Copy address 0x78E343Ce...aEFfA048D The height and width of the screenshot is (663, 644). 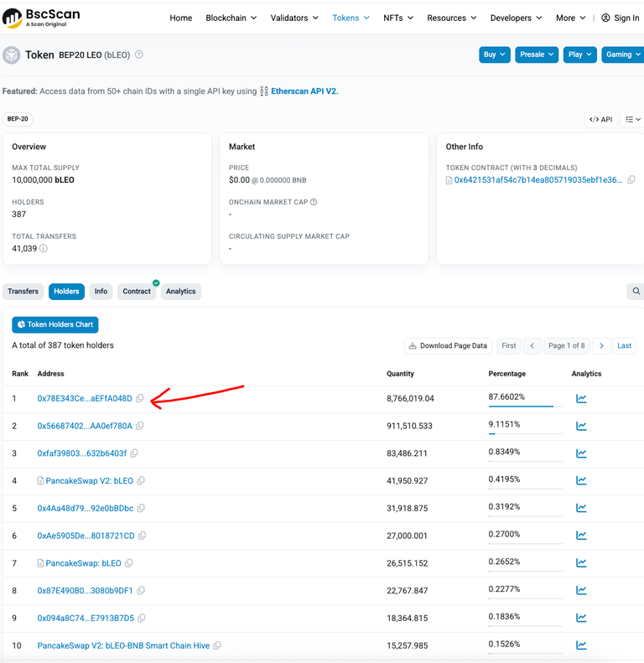[140, 398]
